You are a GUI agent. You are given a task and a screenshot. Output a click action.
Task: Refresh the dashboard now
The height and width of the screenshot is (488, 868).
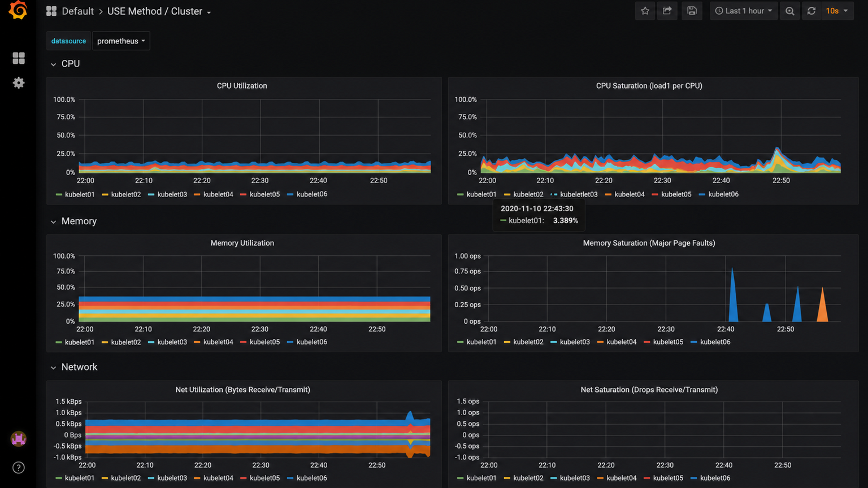[x=811, y=11]
